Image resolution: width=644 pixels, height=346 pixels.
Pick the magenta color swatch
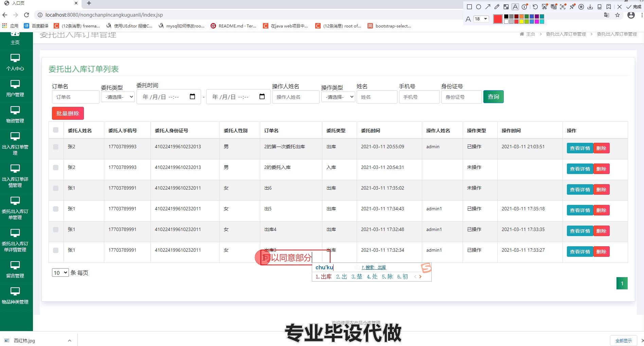537,22
